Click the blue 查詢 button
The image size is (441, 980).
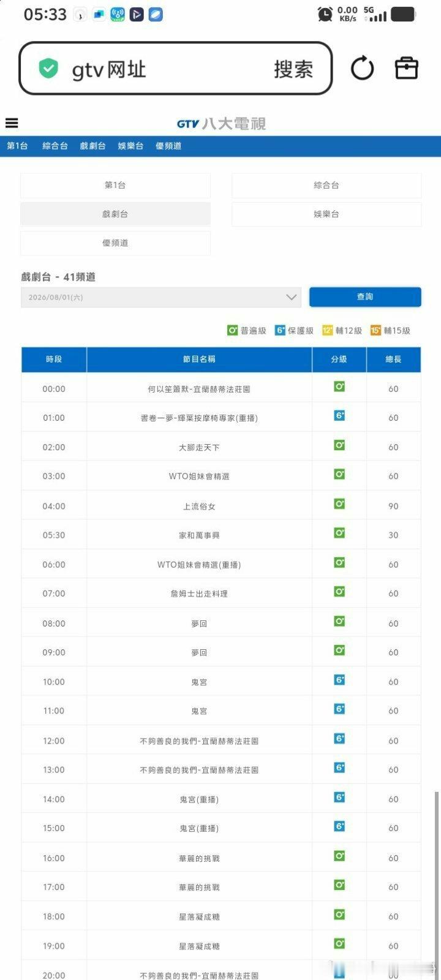tap(365, 296)
